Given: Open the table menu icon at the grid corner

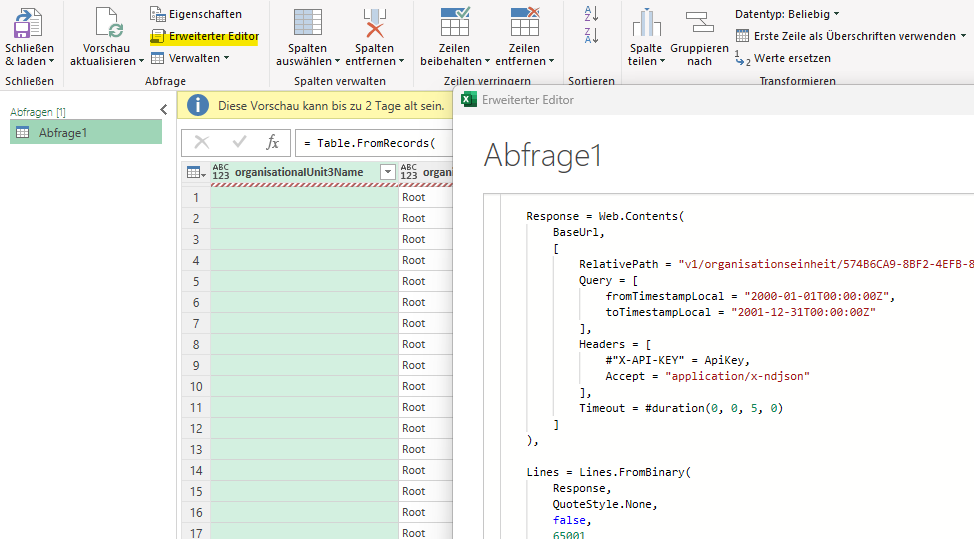Looking at the screenshot, I should (x=196, y=172).
